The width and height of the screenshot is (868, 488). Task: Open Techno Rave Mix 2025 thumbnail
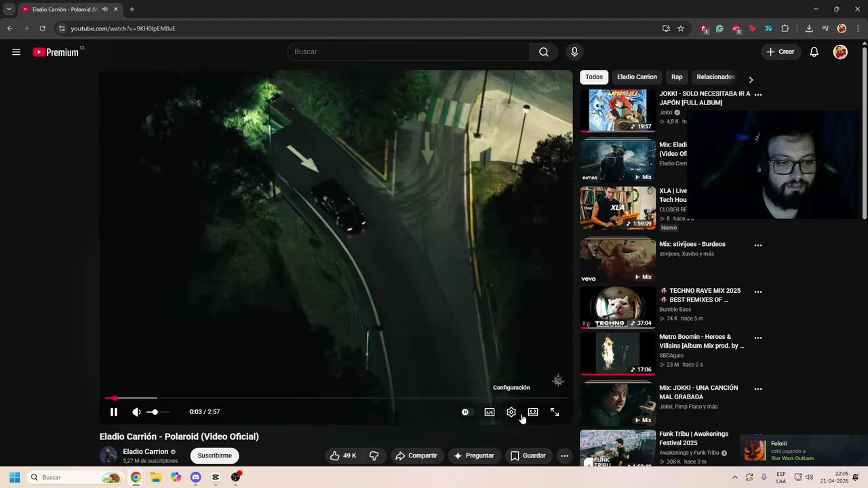618,308
